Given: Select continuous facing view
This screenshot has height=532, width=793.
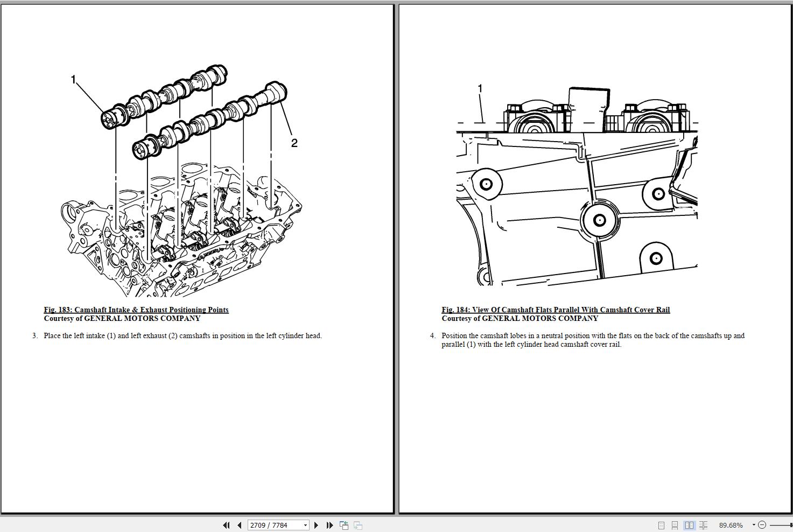Looking at the screenshot, I should pyautogui.click(x=703, y=525).
